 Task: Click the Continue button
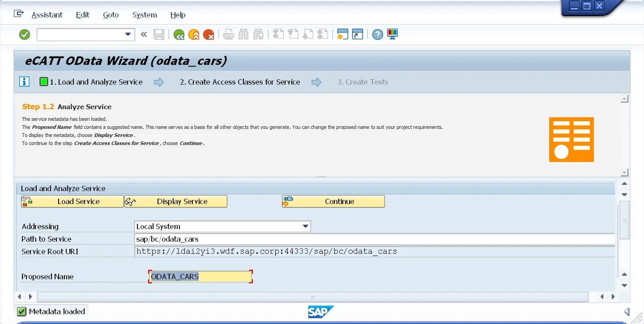click(x=333, y=201)
